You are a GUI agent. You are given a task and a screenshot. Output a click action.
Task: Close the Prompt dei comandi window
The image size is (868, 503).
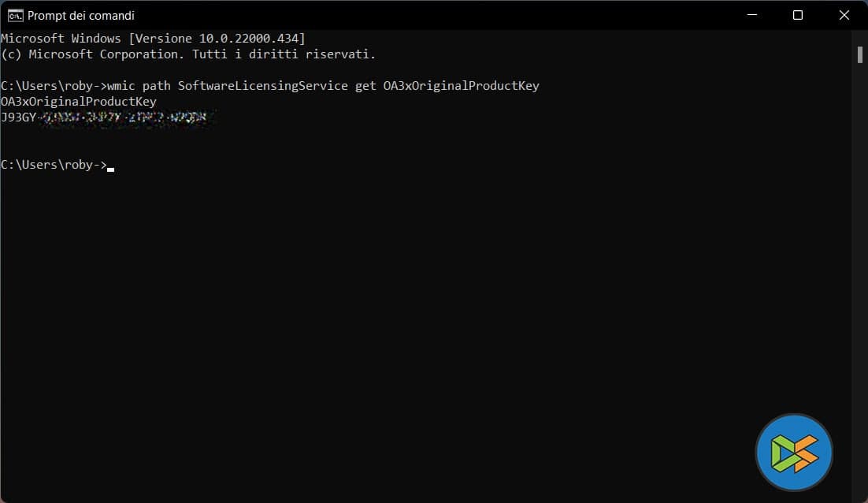[x=844, y=15]
